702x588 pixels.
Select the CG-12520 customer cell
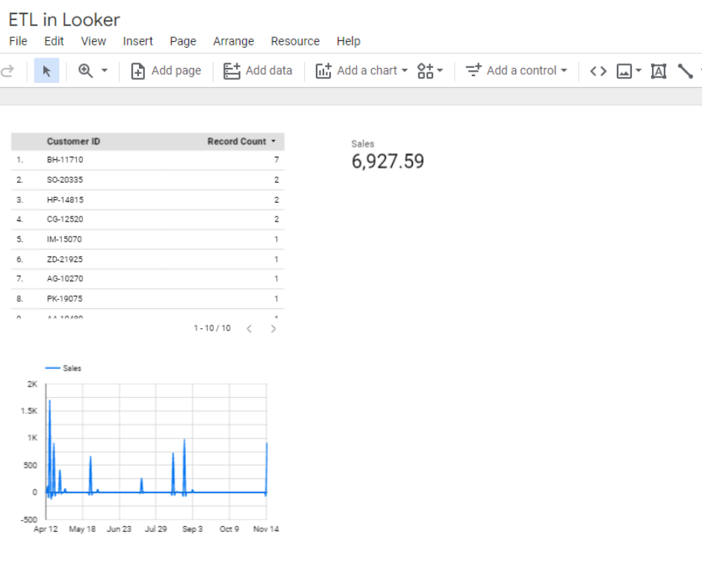pos(65,219)
